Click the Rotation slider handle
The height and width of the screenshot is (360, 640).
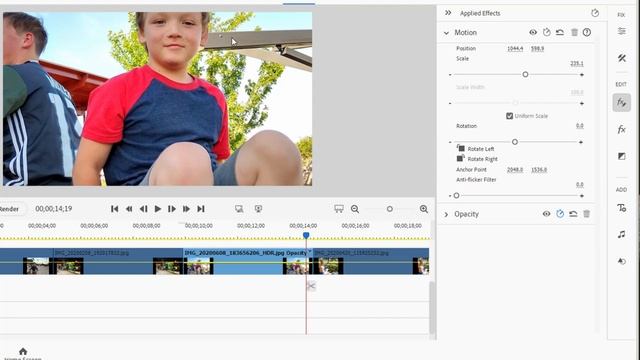tap(515, 142)
